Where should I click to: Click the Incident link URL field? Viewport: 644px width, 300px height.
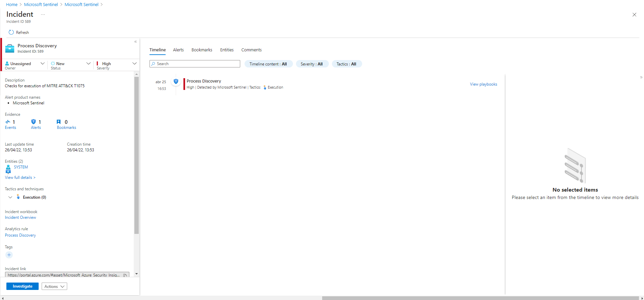(67, 275)
